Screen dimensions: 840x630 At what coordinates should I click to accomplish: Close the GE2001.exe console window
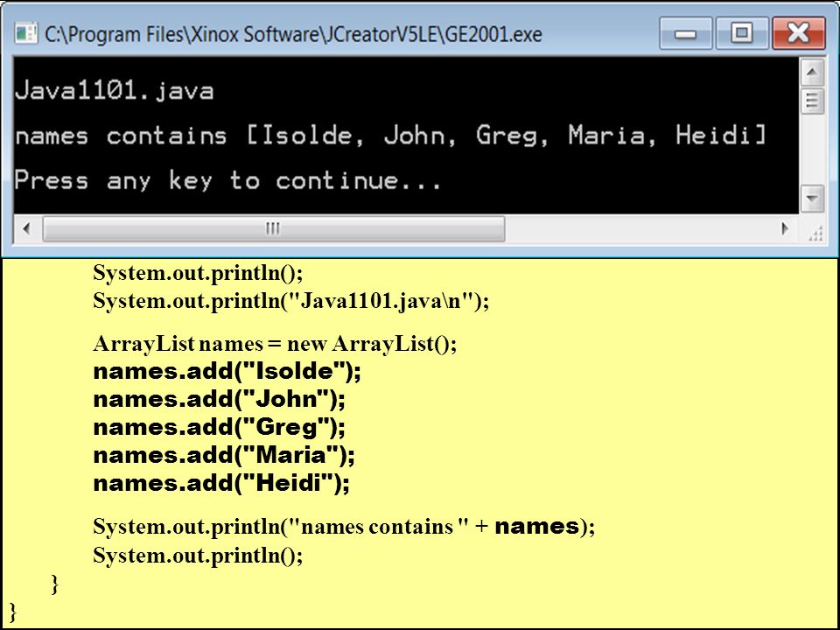(x=798, y=33)
